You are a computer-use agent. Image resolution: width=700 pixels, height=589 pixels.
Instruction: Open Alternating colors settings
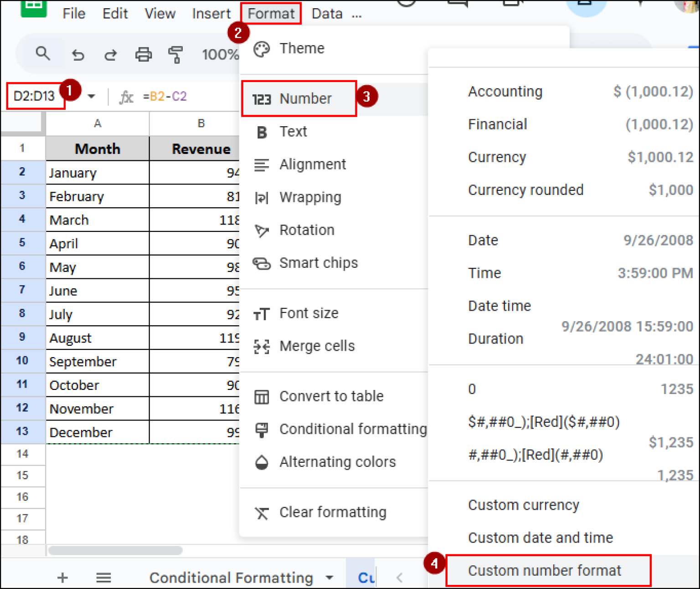[x=337, y=461]
